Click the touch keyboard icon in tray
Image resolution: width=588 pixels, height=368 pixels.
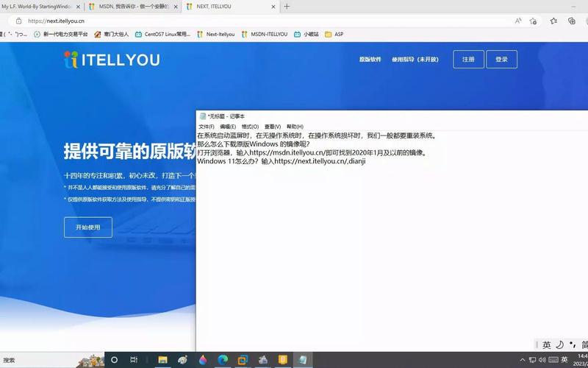click(553, 360)
